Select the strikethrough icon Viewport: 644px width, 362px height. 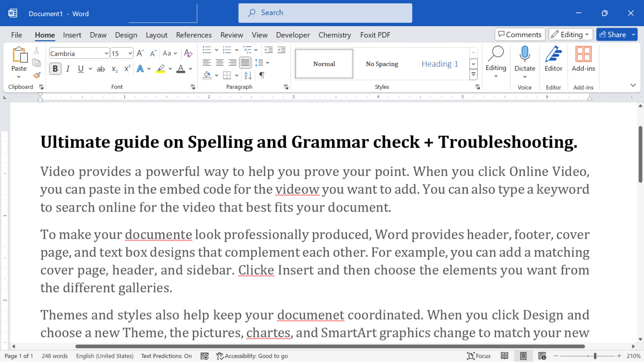tap(101, 69)
